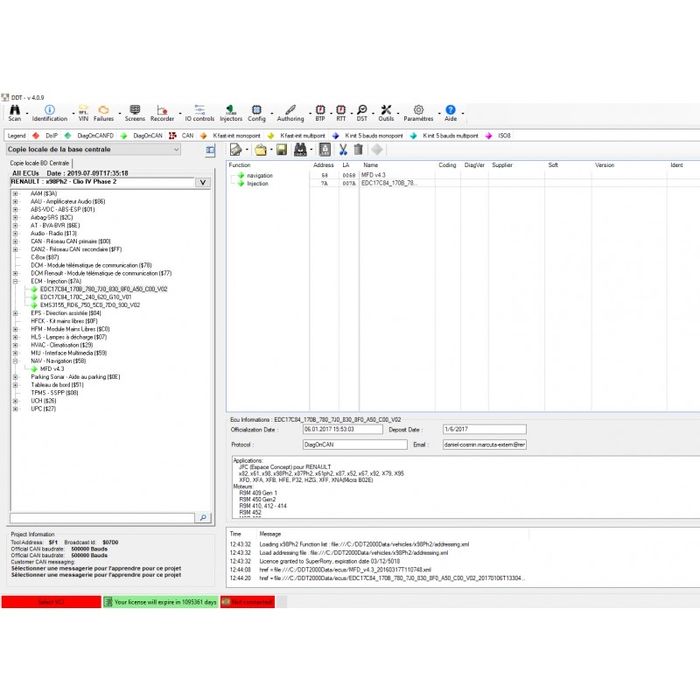Click the magnifier search button below tree
The width and height of the screenshot is (700, 700).
coord(203,517)
